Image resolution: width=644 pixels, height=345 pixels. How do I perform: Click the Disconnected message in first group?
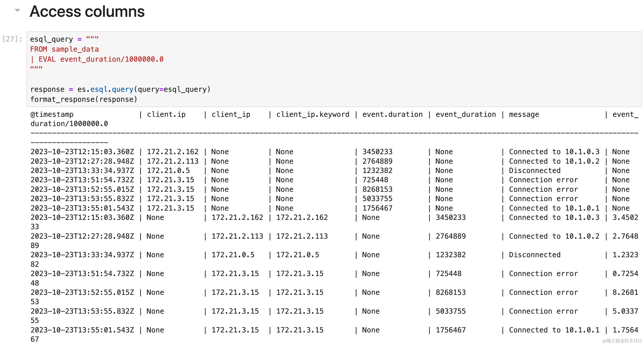[535, 170]
